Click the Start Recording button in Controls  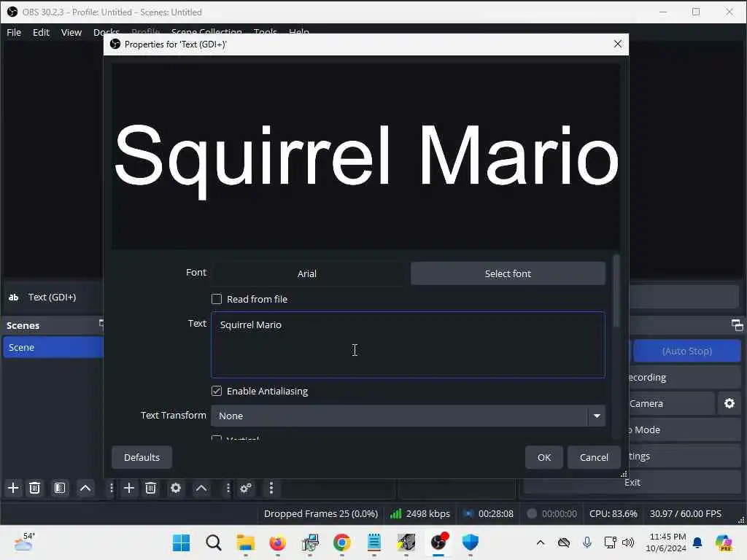click(x=684, y=377)
